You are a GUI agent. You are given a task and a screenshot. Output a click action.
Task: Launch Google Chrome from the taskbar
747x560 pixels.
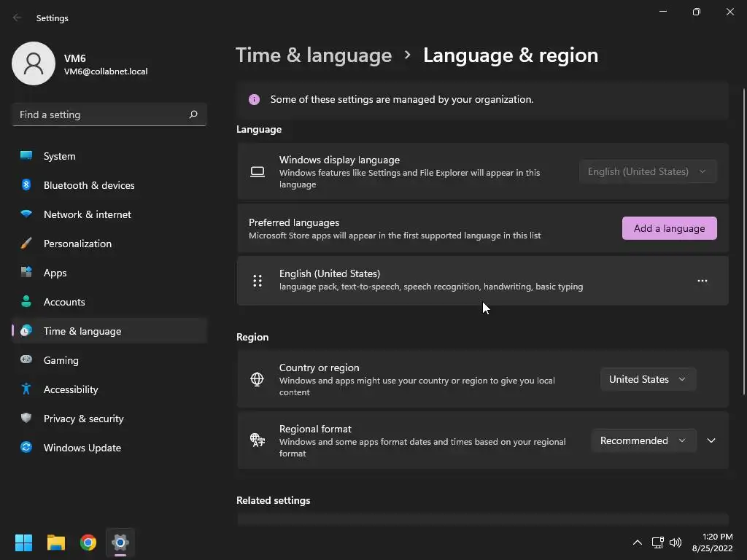[88, 542]
